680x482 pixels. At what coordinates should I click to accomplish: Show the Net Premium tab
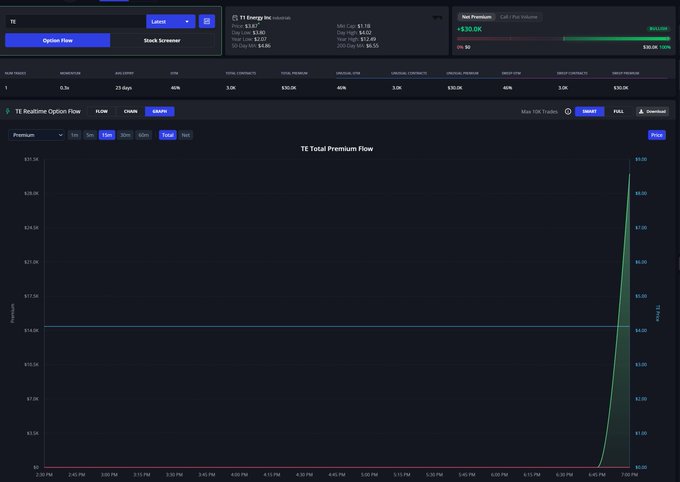click(x=476, y=17)
